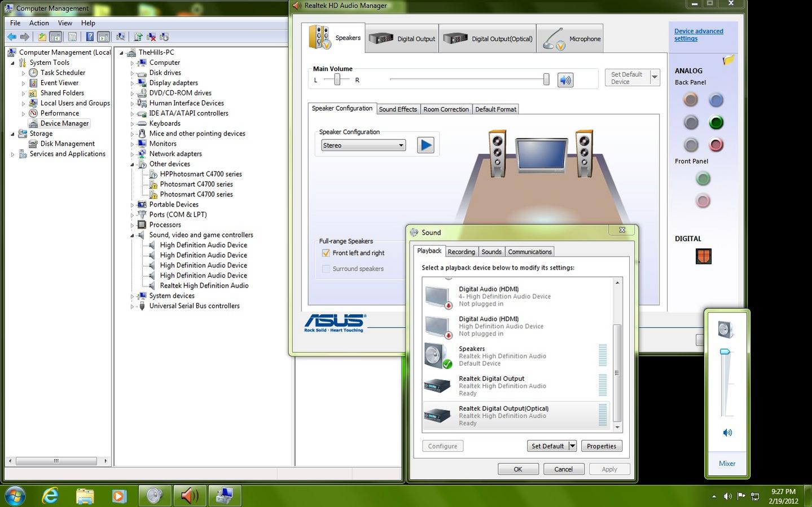The image size is (812, 507).
Task: Select Realtek High Definition Audio tree item
Action: pyautogui.click(x=204, y=285)
